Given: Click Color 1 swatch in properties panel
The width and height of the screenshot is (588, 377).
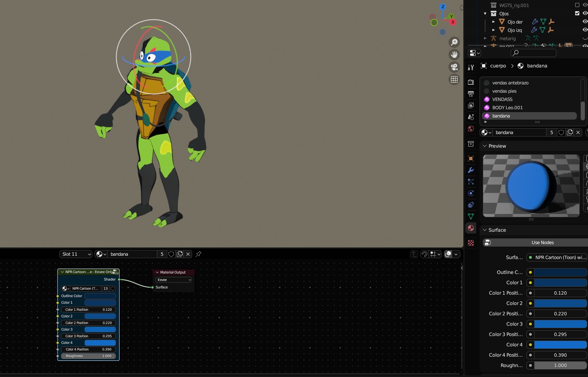Looking at the screenshot, I should click(x=561, y=283).
